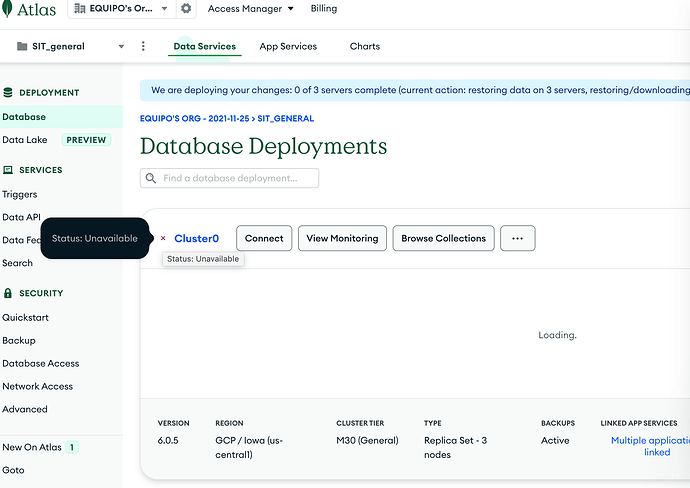Click the Browse Collections button

(443, 238)
